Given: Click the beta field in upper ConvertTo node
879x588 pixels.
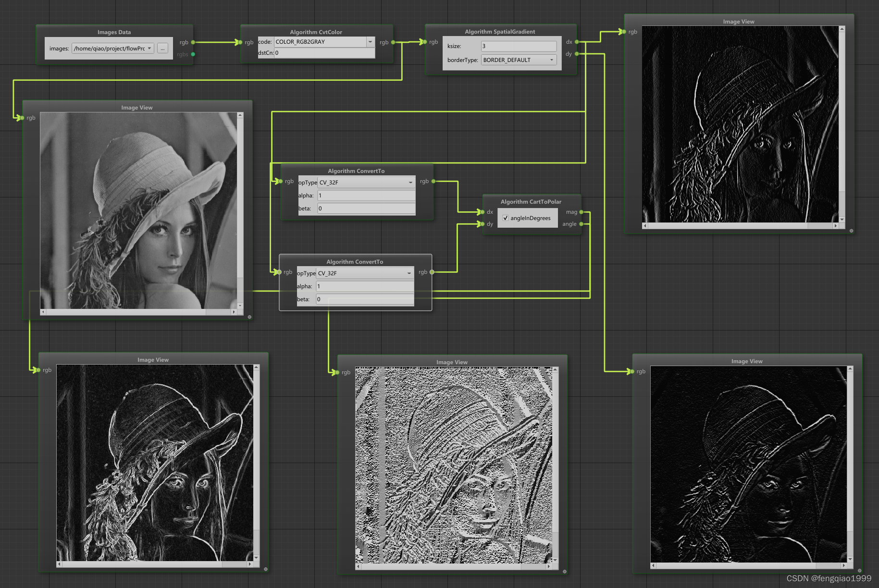Looking at the screenshot, I should coord(366,208).
